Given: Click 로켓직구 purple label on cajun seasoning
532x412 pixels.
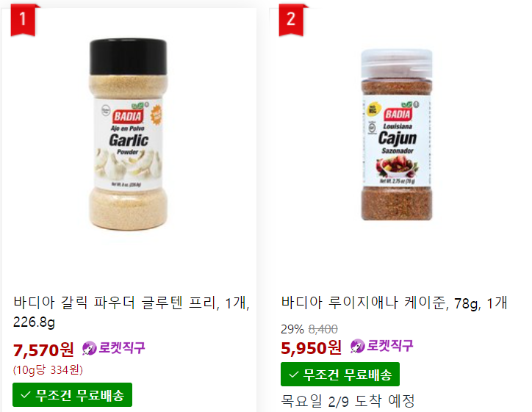Looking at the screenshot, I should (390, 346).
